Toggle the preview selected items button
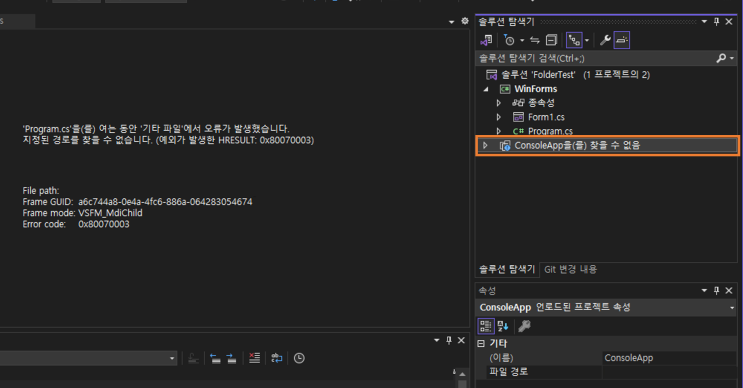This screenshot has height=388, width=743. point(622,40)
